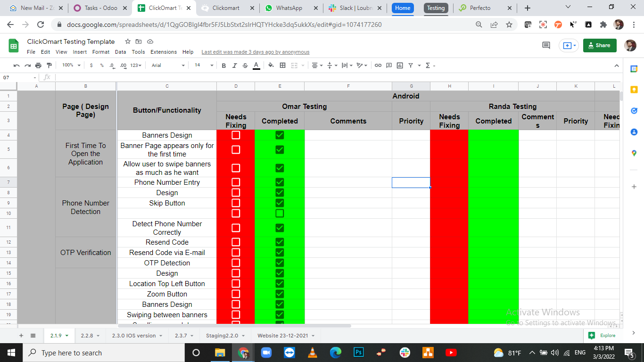Image resolution: width=644 pixels, height=362 pixels.
Task: Toggle bold formatting
Action: pyautogui.click(x=224, y=66)
